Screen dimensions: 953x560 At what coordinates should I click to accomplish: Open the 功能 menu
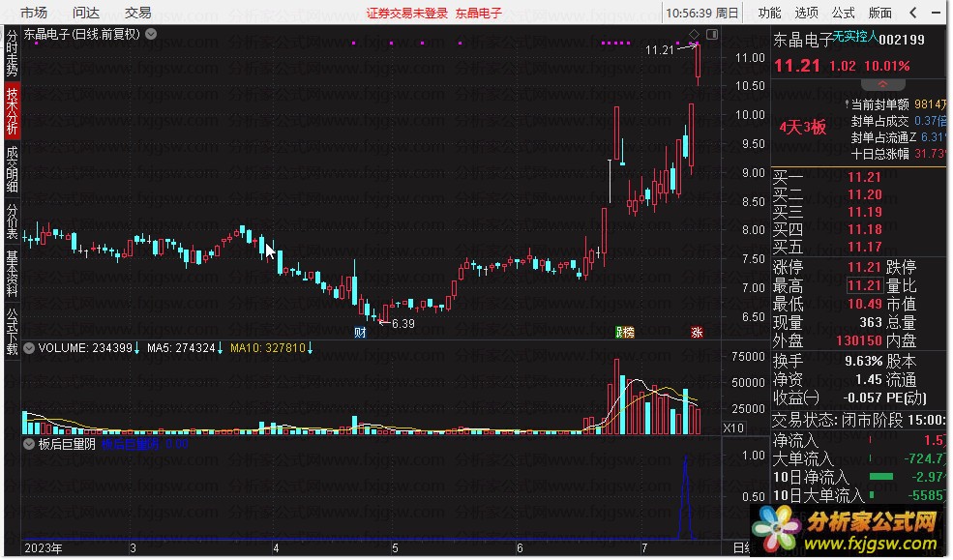769,13
